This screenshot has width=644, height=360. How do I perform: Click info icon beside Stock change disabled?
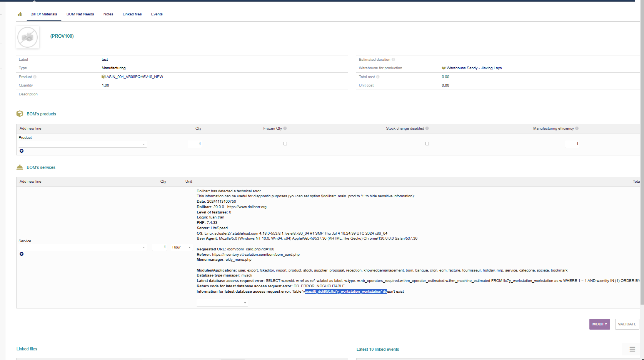427,128
